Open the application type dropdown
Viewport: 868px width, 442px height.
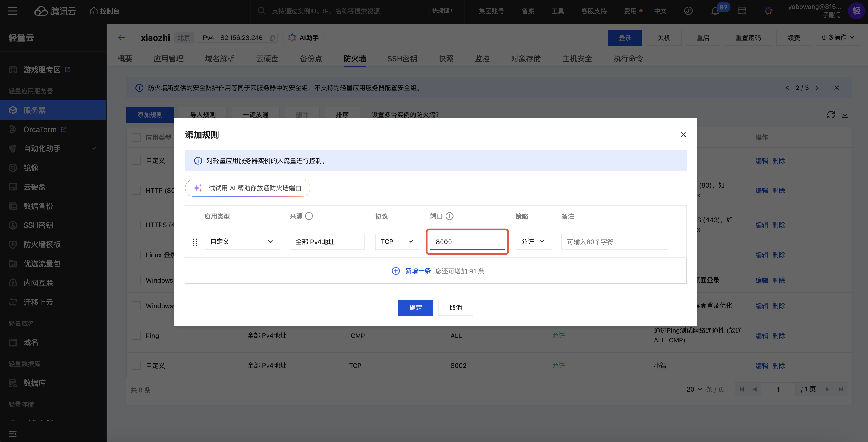click(x=242, y=242)
